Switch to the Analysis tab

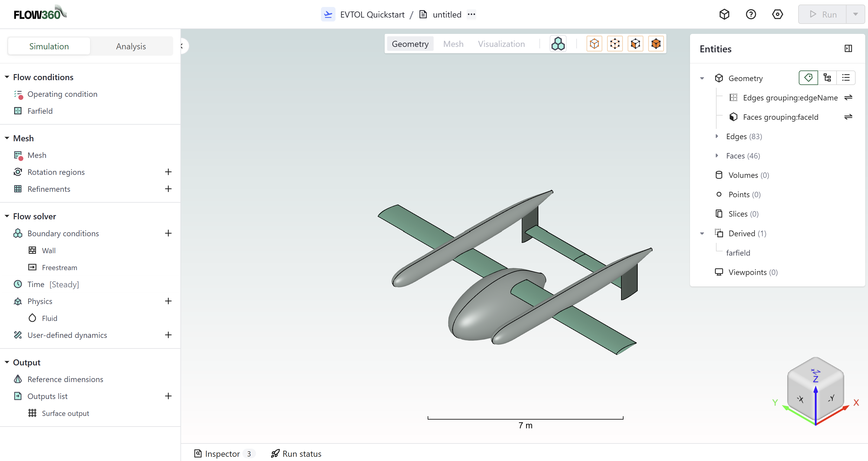(131, 46)
